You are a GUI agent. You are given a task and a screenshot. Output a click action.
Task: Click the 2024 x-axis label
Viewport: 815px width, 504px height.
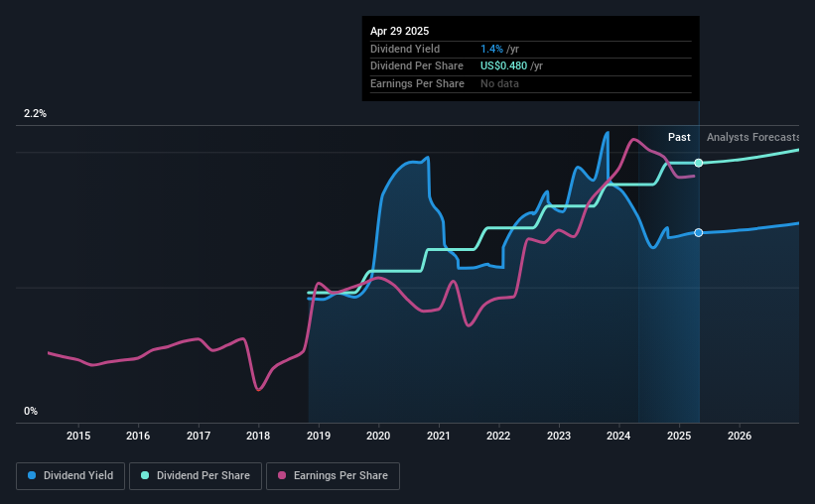coord(618,436)
